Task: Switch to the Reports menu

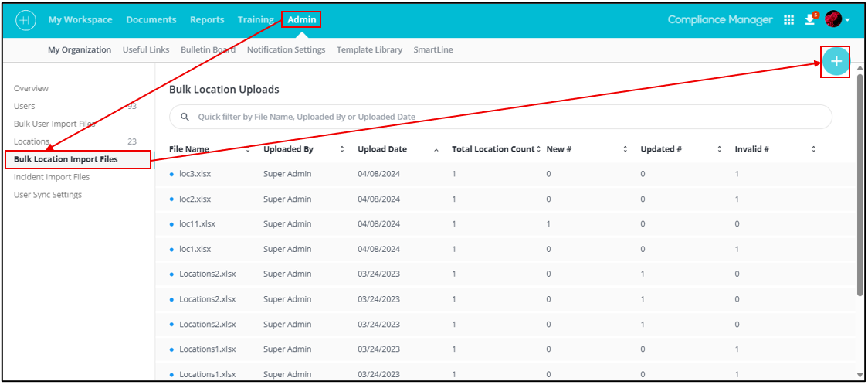Action: coord(207,20)
